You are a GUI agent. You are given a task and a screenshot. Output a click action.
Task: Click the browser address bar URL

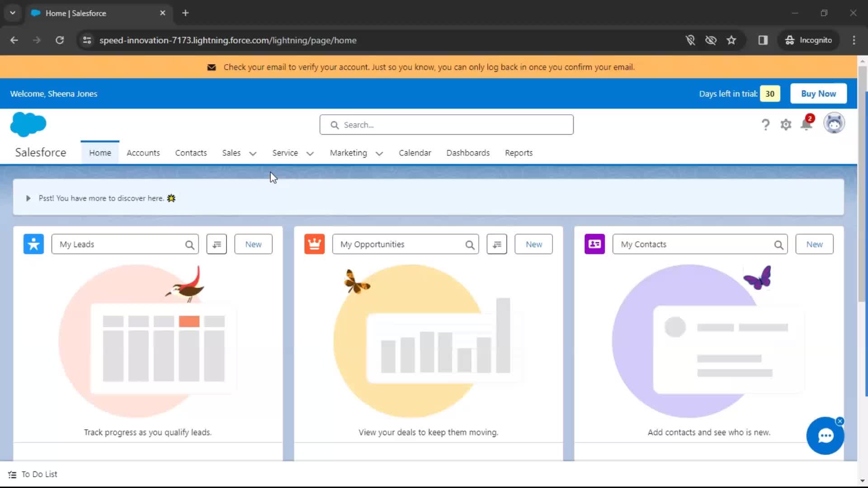(x=228, y=40)
